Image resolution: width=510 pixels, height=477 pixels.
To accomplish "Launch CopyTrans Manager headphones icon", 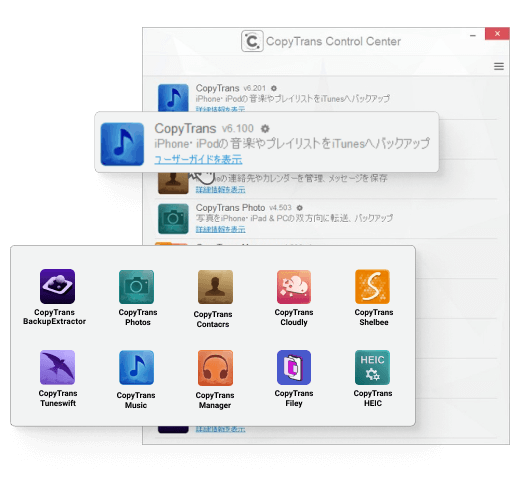I will [215, 368].
